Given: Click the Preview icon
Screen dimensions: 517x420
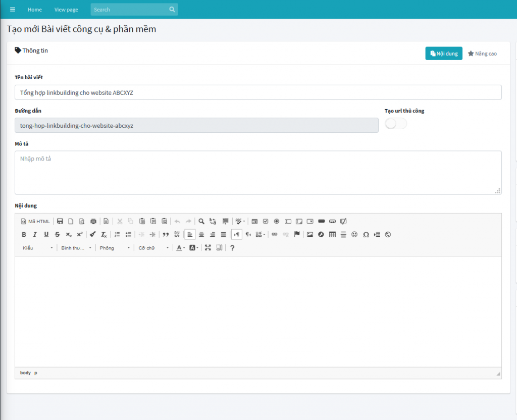Looking at the screenshot, I should [x=82, y=221].
